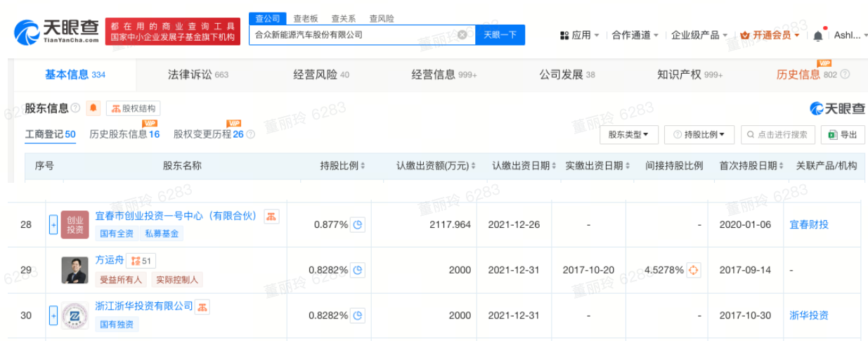Image resolution: width=868 pixels, height=341 pixels.
Task: Open equity structure icon next to 宜春市创业投资一号中心
Action: coord(271,216)
